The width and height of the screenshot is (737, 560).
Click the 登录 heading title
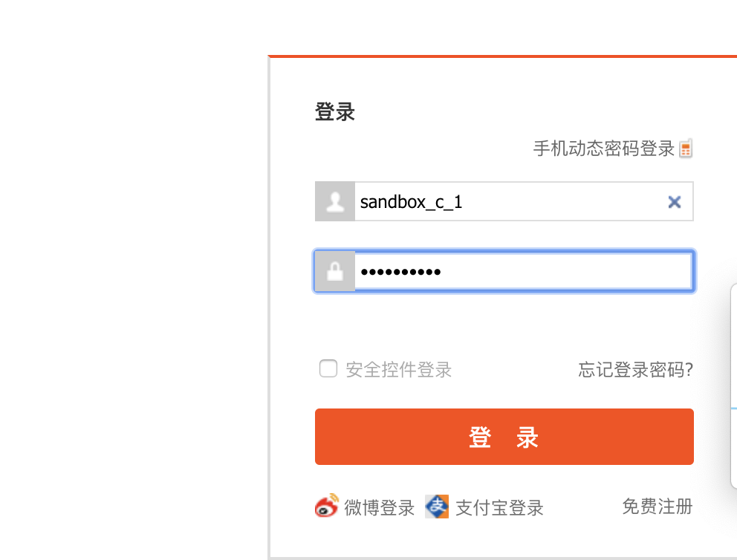334,112
